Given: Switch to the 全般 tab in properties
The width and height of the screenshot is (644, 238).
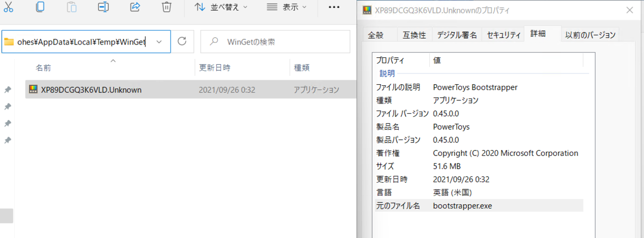Looking at the screenshot, I should 376,35.
